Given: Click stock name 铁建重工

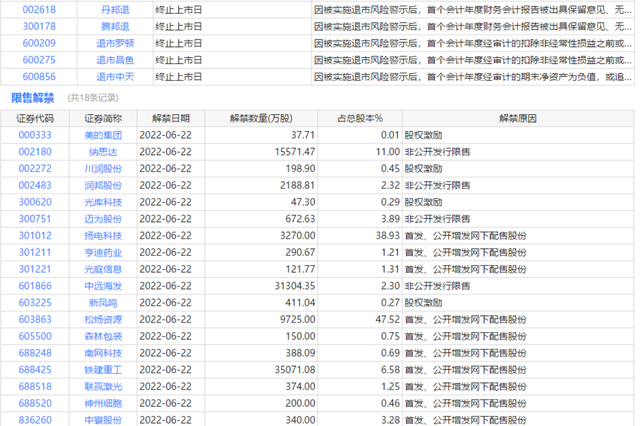Looking at the screenshot, I should coord(103,369).
